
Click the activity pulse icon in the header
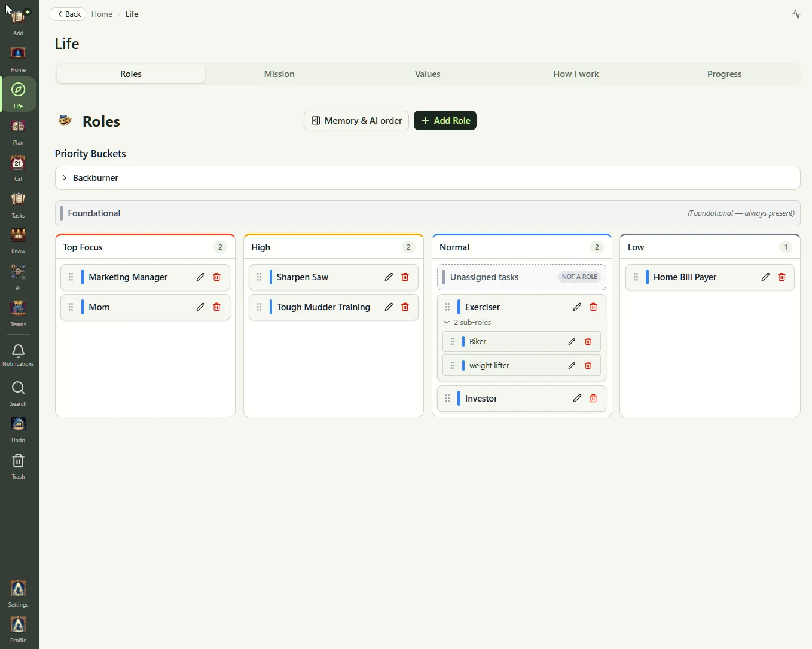click(x=796, y=14)
